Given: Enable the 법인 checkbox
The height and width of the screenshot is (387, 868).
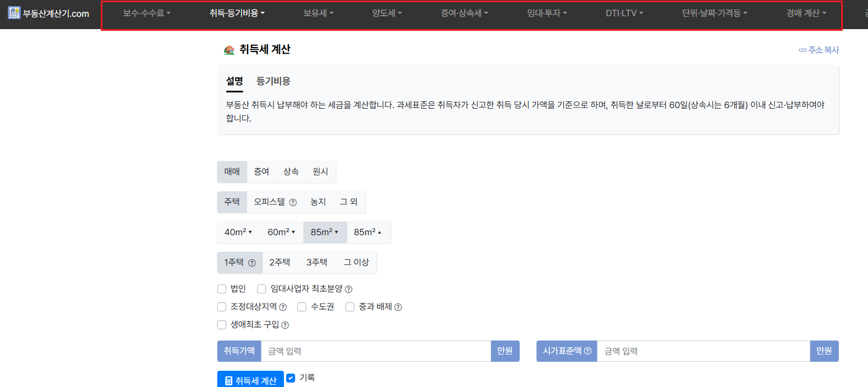Looking at the screenshot, I should [222, 288].
